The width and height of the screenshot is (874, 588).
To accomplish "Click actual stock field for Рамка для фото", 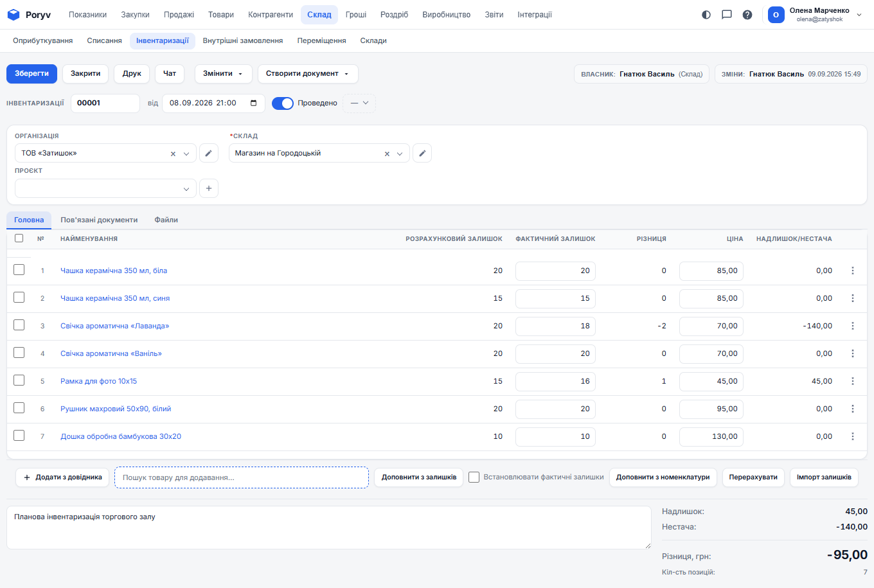I will [x=555, y=381].
